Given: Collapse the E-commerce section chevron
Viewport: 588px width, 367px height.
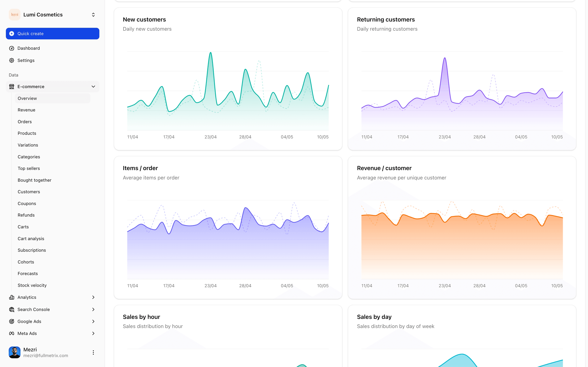Looking at the screenshot, I should [x=93, y=86].
